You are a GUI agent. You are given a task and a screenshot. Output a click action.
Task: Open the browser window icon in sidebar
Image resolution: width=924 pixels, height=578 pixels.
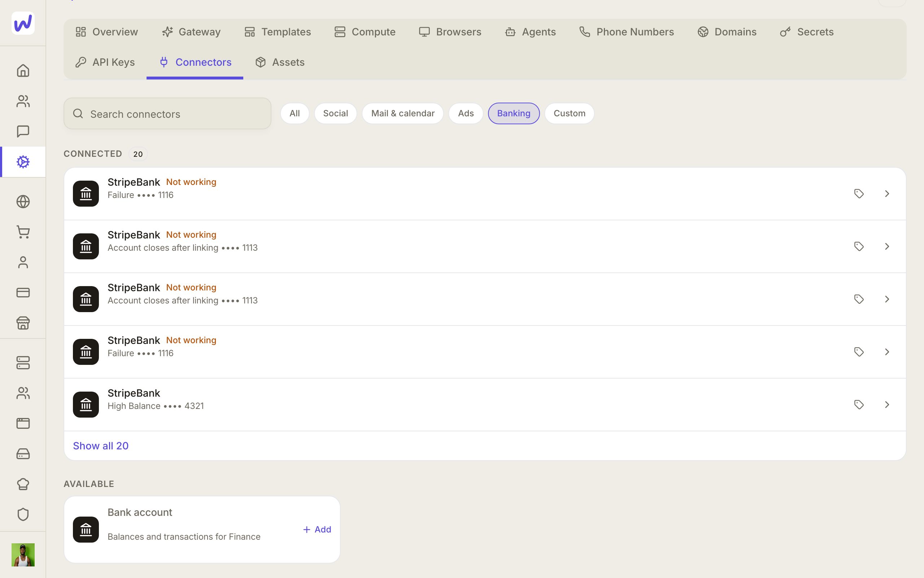[23, 423]
